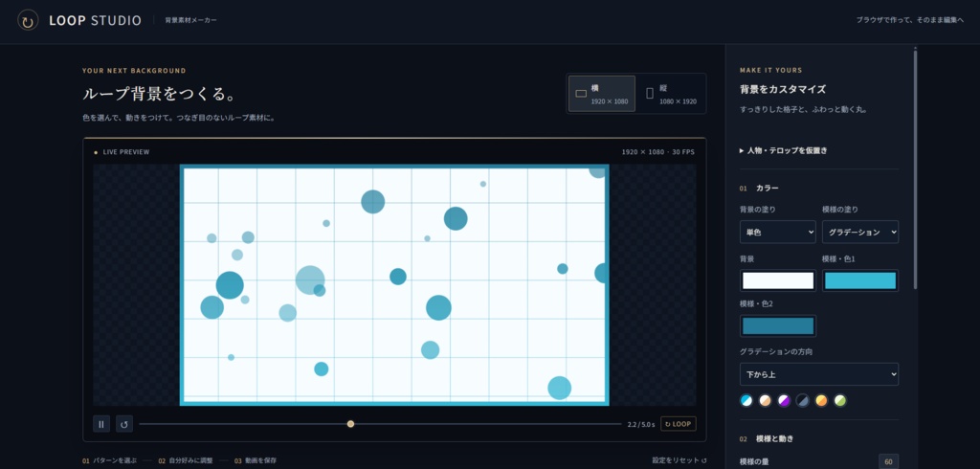Click the ブラウザで作って、そのまま編集へ header text
Viewport: 980px width, 469px height.
(x=910, y=21)
